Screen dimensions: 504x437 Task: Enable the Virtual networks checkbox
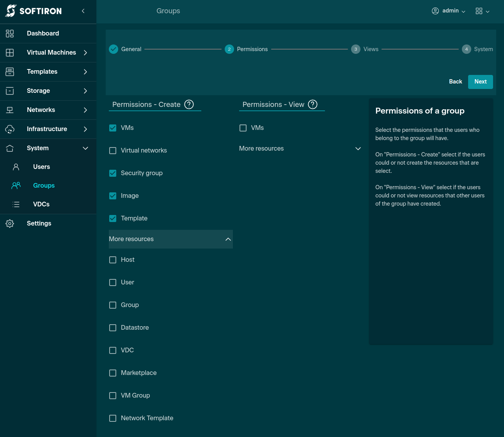[113, 151]
